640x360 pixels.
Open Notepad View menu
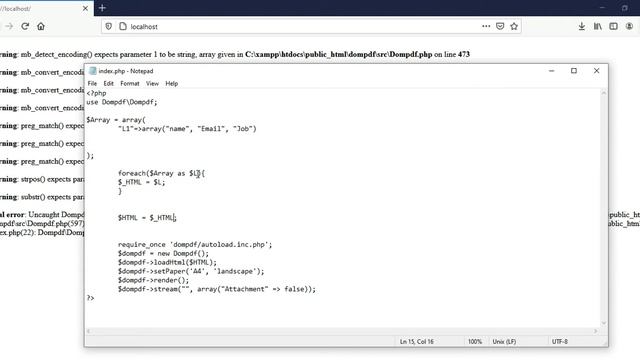[152, 83]
